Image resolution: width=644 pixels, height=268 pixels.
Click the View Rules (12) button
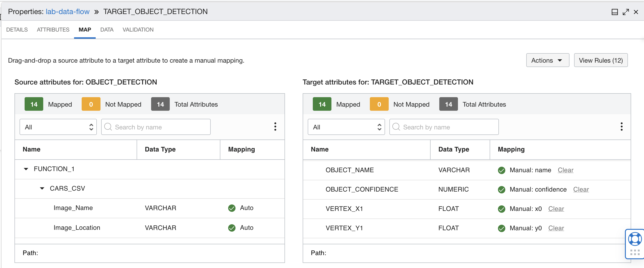click(601, 60)
